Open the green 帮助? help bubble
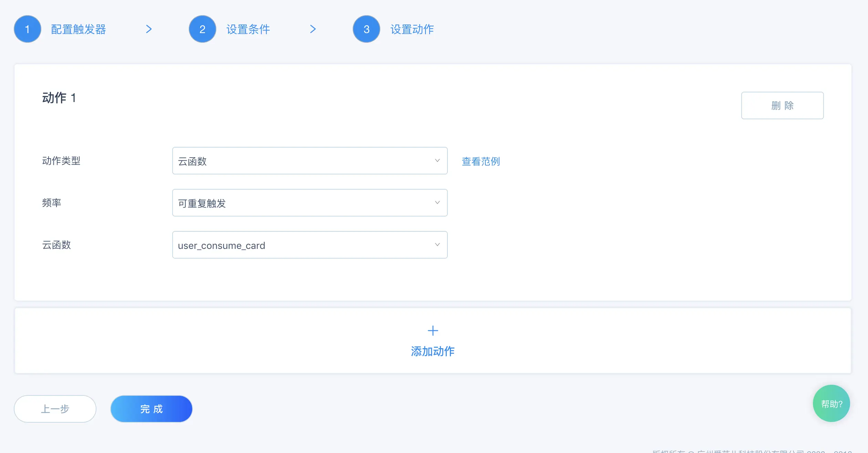Screen dimensions: 868x453 [831, 403]
